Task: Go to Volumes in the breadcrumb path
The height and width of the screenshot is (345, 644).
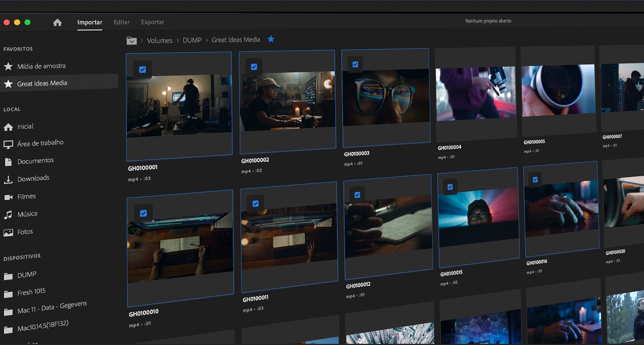Action: [159, 41]
